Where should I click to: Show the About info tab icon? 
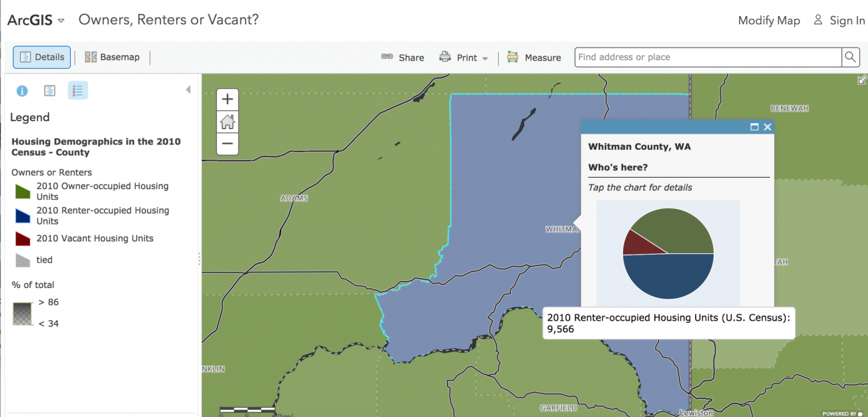(x=22, y=91)
